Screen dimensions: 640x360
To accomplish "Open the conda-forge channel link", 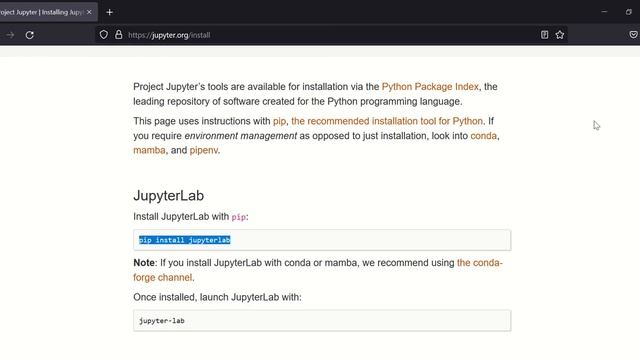I will coord(318,270).
